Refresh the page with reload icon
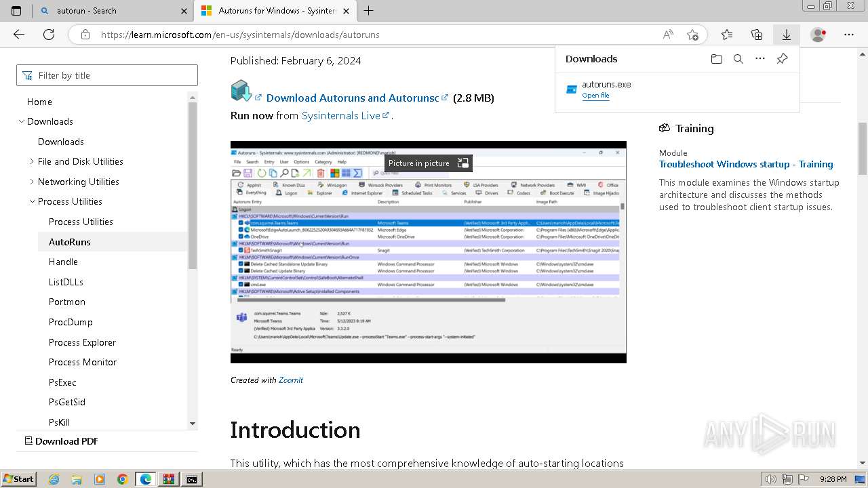This screenshot has width=868, height=488. pyautogui.click(x=49, y=35)
